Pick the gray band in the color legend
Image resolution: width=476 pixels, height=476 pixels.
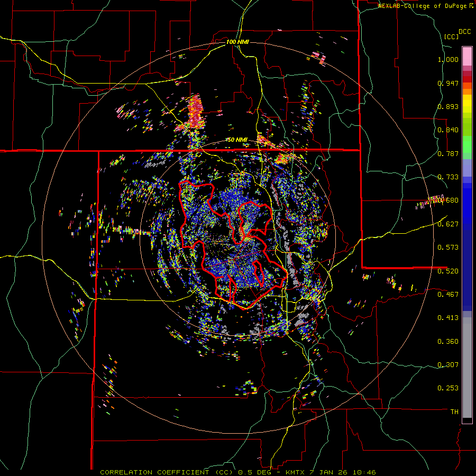point(467,368)
